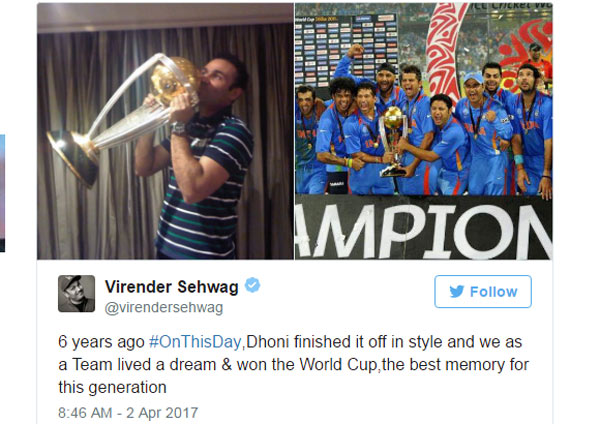The width and height of the screenshot is (600, 424).
Task: Open Virender Sehwag's profile avatar
Action: [77, 294]
